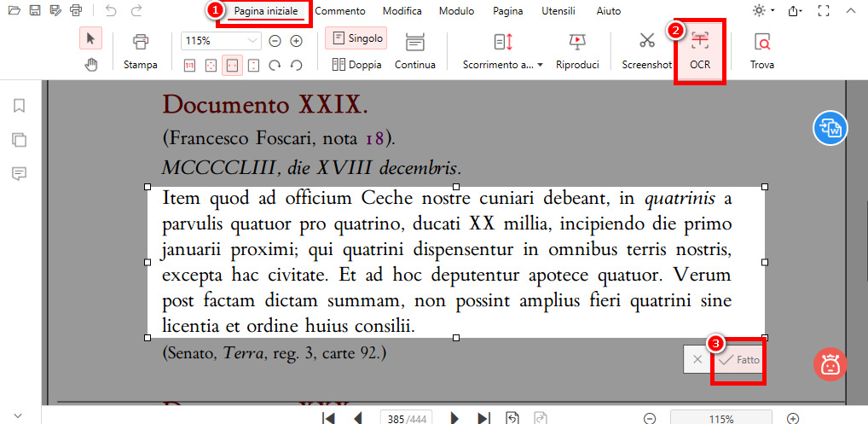The width and height of the screenshot is (868, 424).
Task: Switch to the Commento tab
Action: tap(340, 11)
